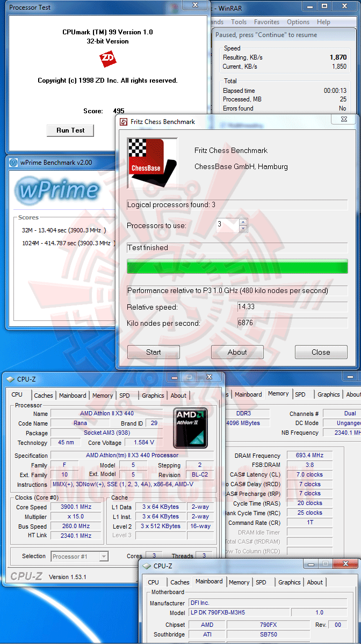361x644 pixels.
Task: Open Mainboard tab in the main CPU-Z window
Action: (73, 396)
